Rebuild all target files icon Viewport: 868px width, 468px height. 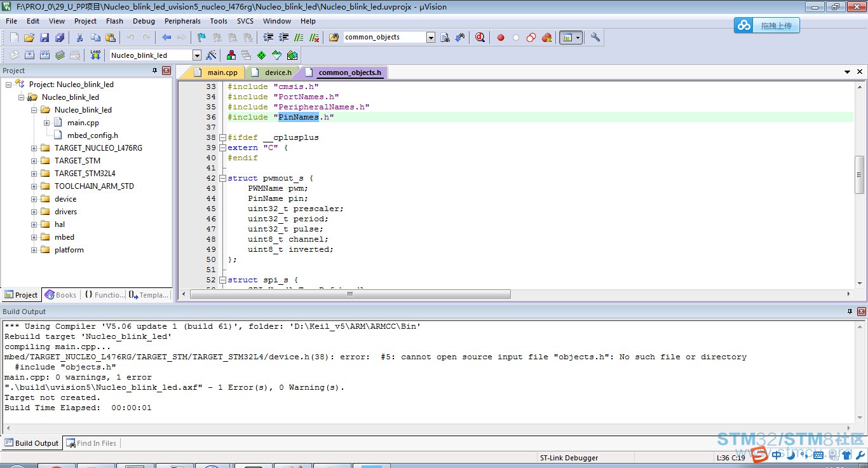pyautogui.click(x=44, y=55)
